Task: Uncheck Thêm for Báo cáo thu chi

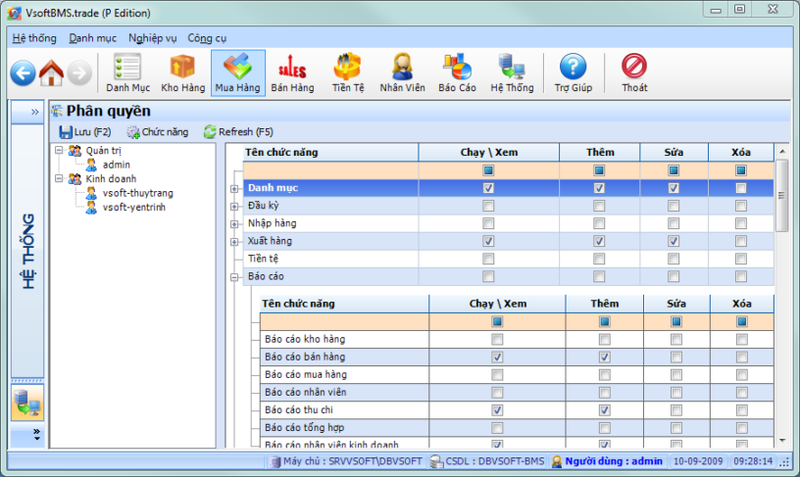Action: click(605, 410)
